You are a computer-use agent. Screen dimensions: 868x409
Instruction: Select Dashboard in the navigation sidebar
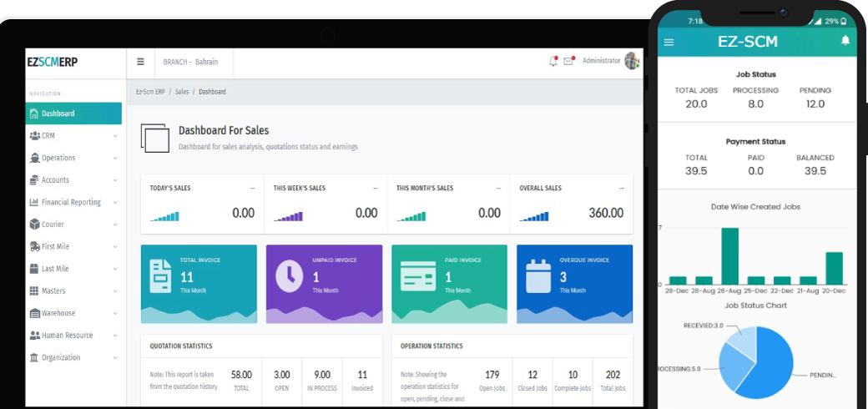pos(73,114)
